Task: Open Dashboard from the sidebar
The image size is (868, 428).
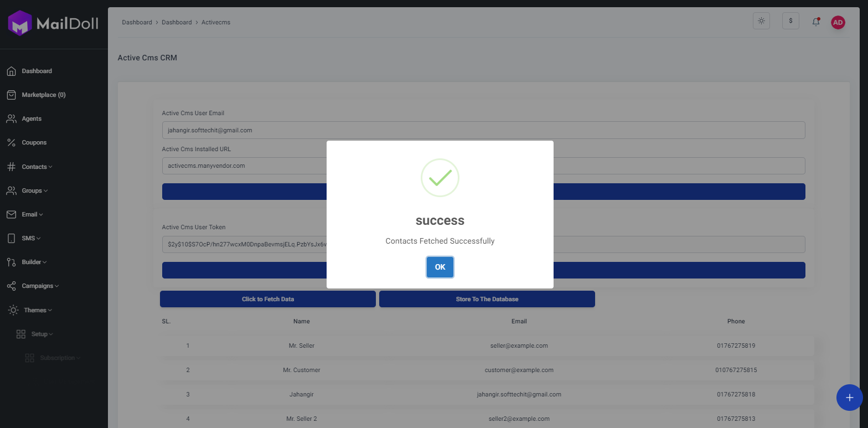Action: (x=37, y=71)
